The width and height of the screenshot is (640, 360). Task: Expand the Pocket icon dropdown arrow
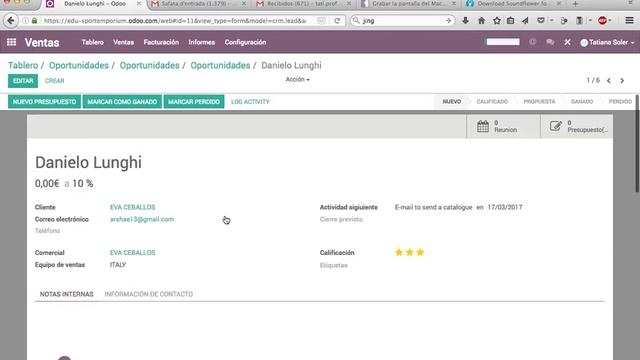click(x=551, y=20)
